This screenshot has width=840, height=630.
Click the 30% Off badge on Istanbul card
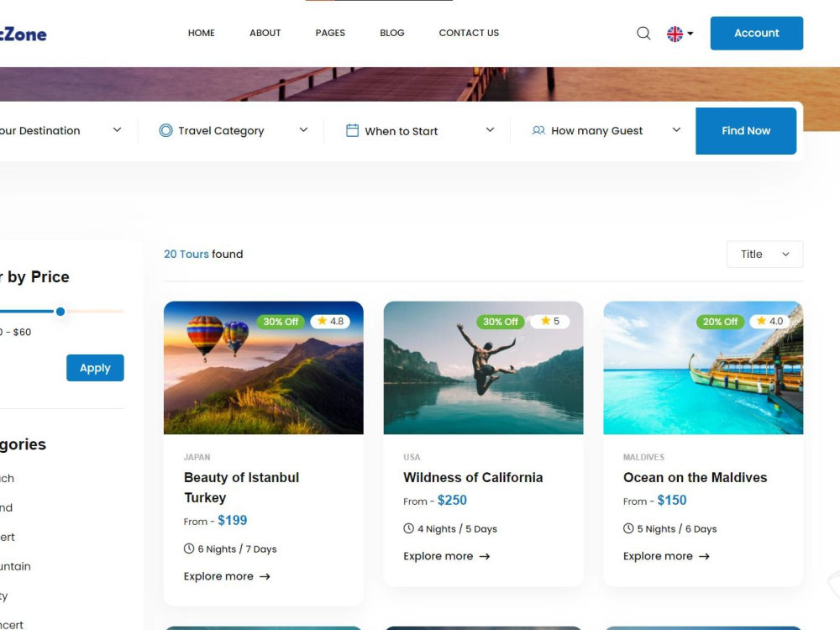point(281,322)
